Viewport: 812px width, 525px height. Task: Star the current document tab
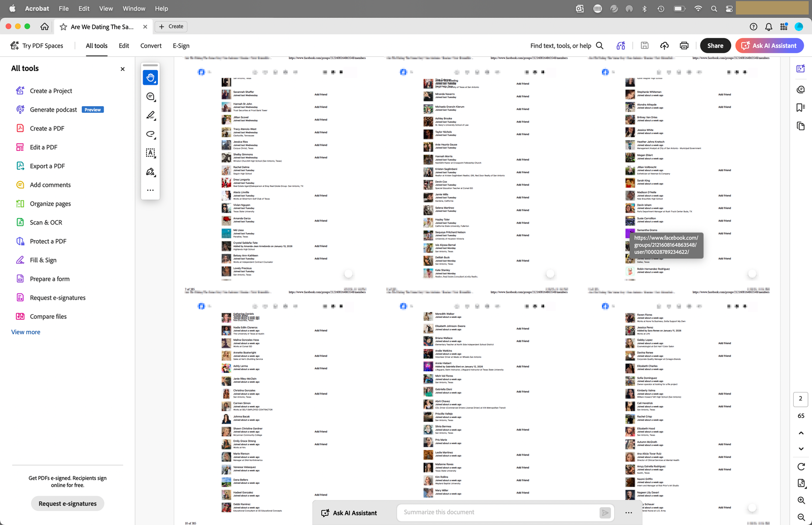(63, 27)
